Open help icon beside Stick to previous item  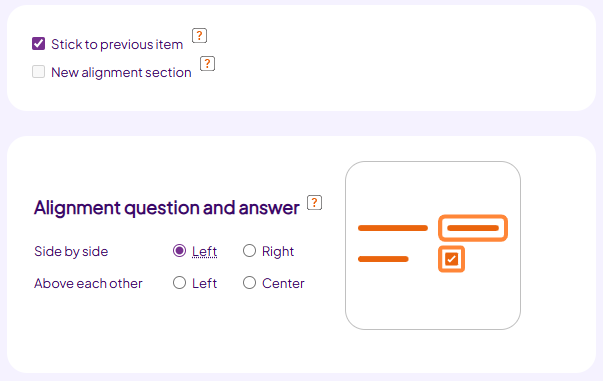coord(199,35)
